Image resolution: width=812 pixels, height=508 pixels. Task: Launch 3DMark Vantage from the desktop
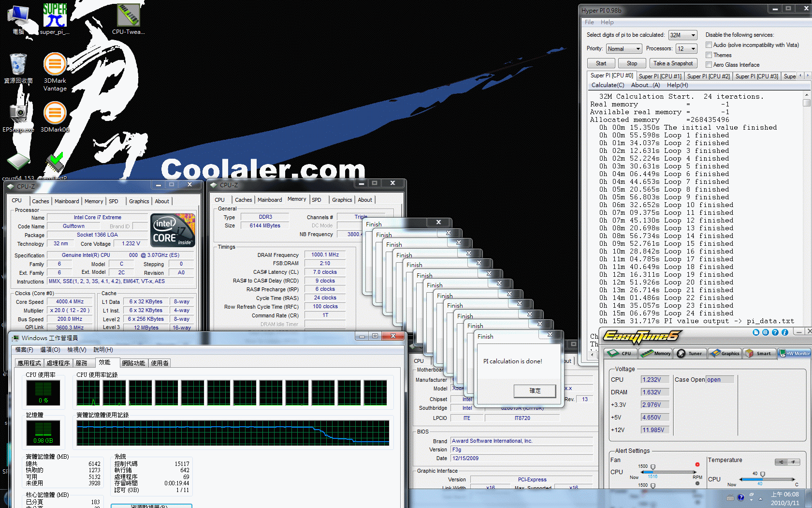(x=55, y=72)
